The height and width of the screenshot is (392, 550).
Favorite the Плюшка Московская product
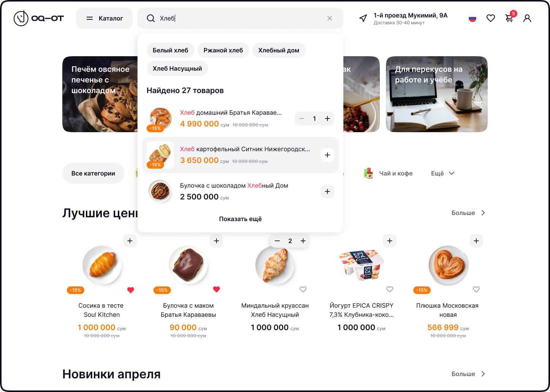pos(476,289)
